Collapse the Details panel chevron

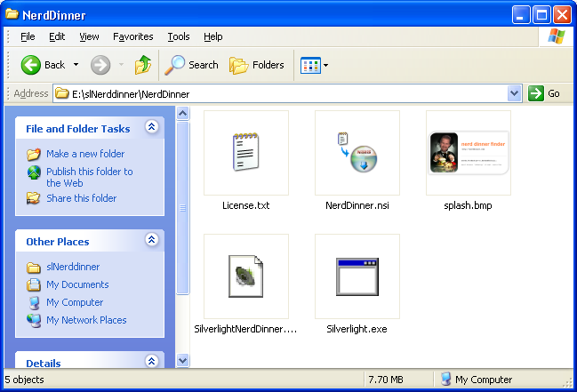[152, 361]
